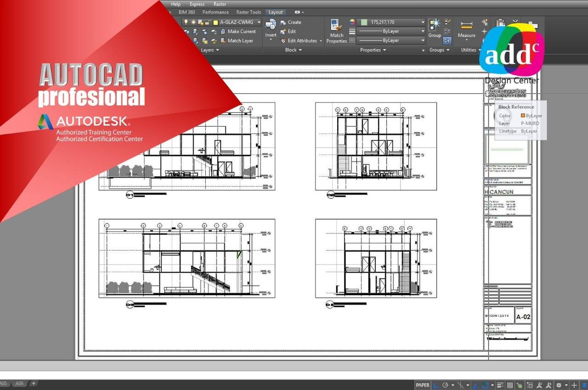Click annotation visibility status icon
Viewport: 588px width, 390px height.
539,385
